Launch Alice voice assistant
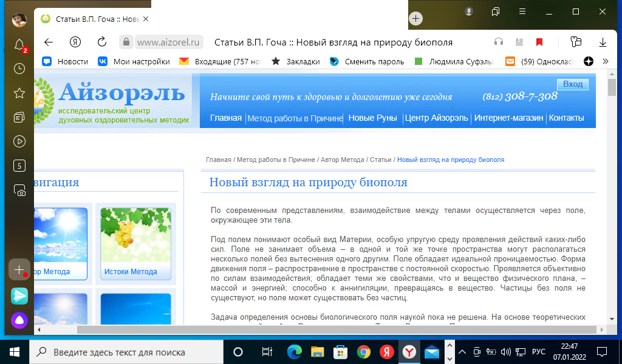Viewport: 622px width, 364px height. pos(19,320)
